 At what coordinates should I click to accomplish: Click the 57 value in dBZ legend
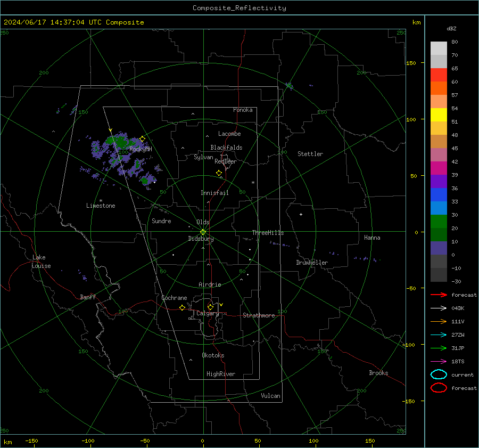coord(455,95)
